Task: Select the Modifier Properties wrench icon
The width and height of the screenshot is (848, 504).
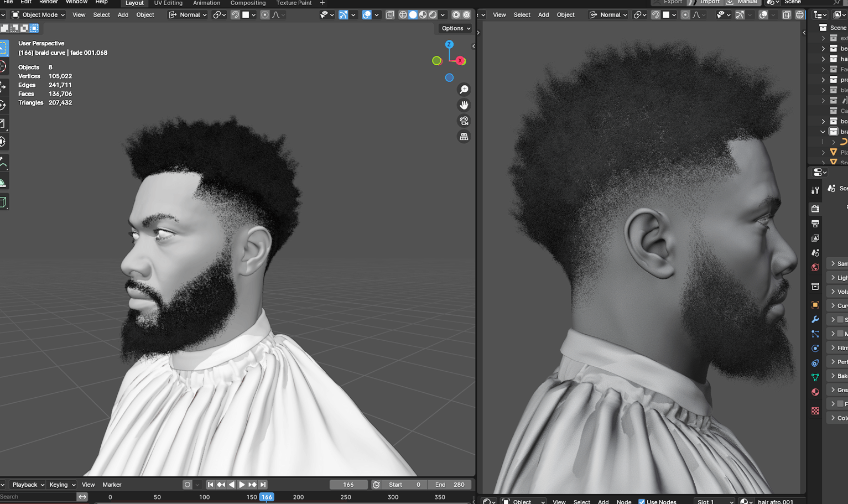Action: (815, 319)
